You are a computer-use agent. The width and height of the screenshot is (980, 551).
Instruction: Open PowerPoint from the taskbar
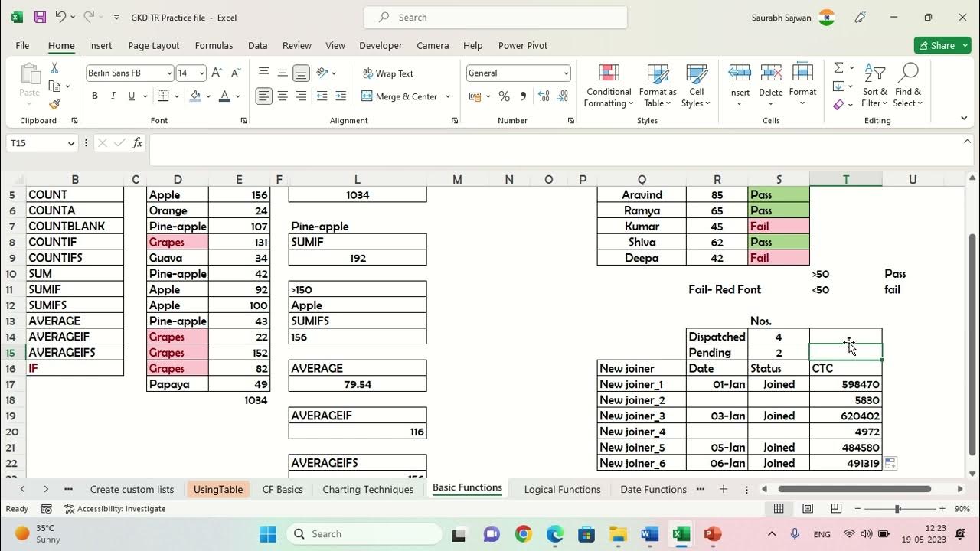tap(713, 533)
